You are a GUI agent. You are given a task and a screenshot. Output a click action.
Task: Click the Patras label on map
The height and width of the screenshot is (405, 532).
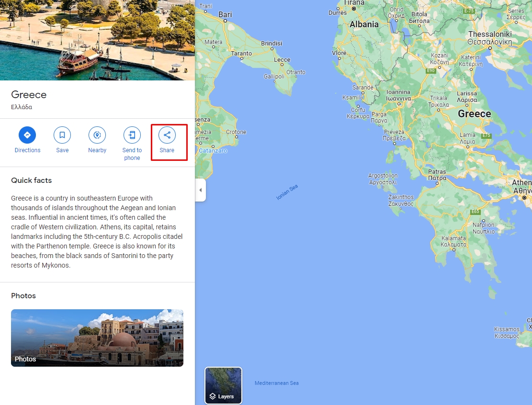tap(437, 175)
